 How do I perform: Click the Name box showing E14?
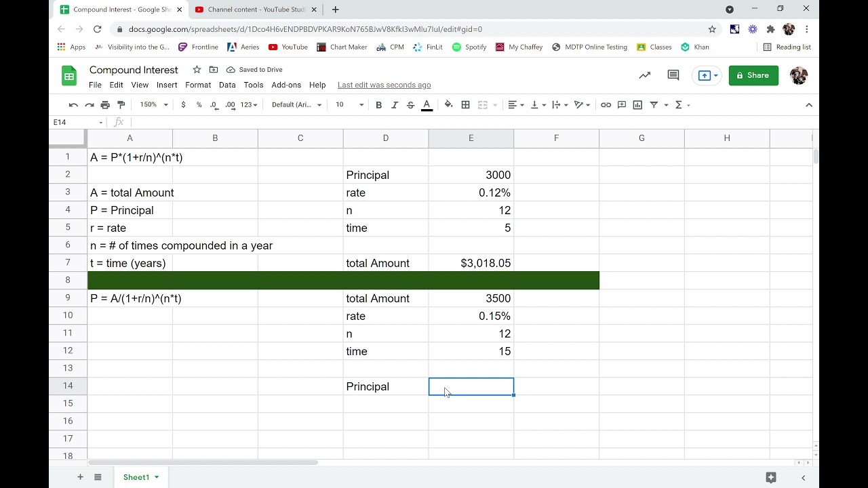[x=78, y=122]
